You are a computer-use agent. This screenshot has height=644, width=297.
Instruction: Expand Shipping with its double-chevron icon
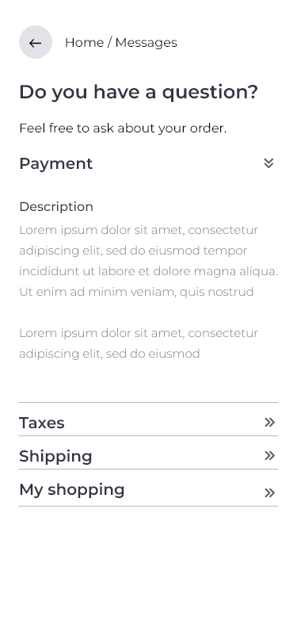[269, 455]
